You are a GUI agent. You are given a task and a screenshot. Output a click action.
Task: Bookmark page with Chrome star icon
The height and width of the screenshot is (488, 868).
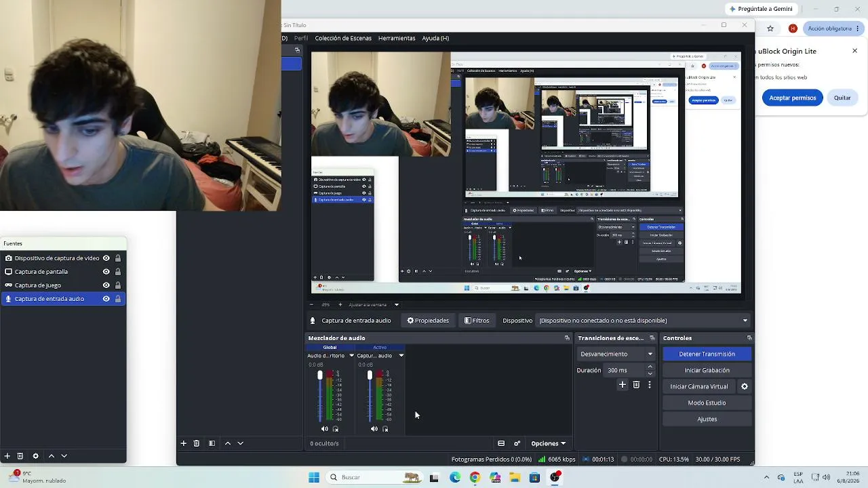[x=770, y=28]
